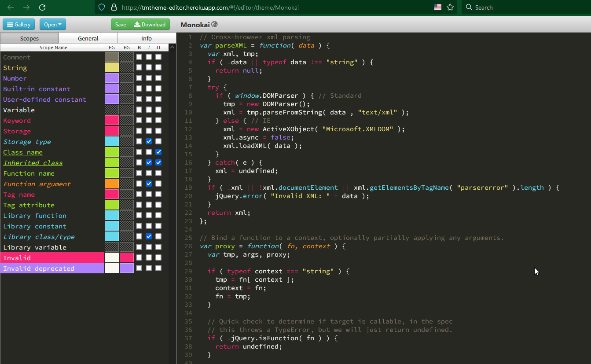
Task: Download the Monokai theme
Action: click(x=150, y=25)
